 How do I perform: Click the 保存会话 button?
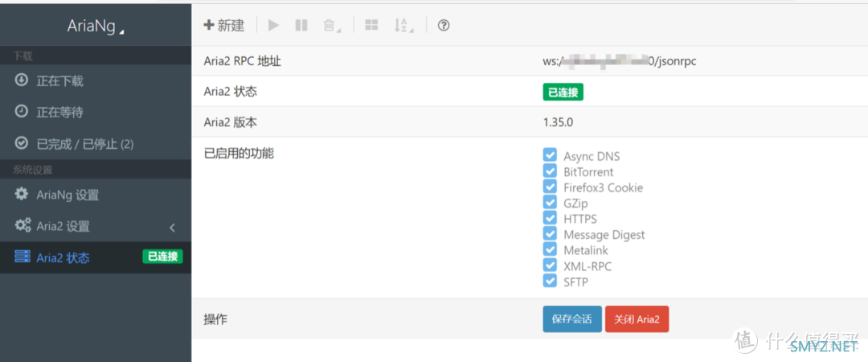571,319
